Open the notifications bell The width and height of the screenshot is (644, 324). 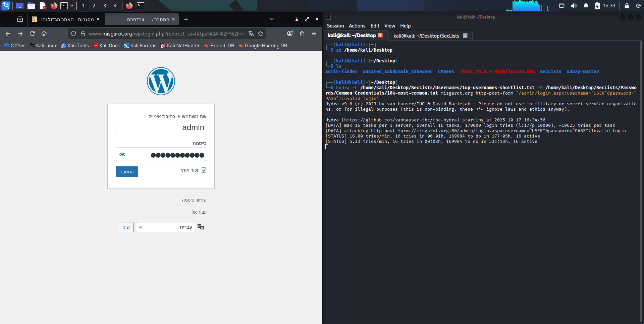click(x=586, y=6)
